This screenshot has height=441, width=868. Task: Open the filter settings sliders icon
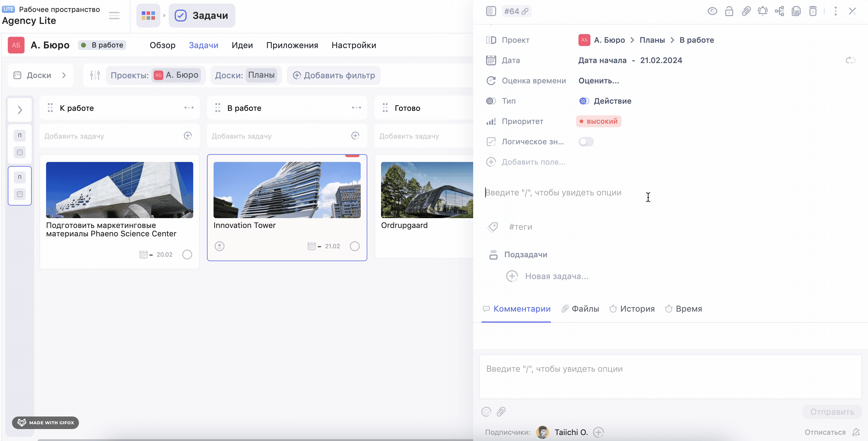click(x=95, y=75)
